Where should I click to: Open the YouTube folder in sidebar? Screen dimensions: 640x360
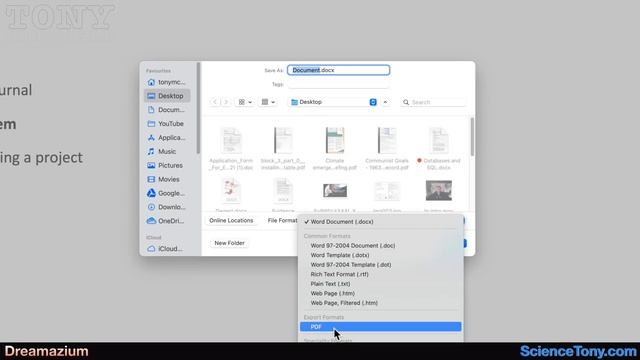click(x=167, y=124)
